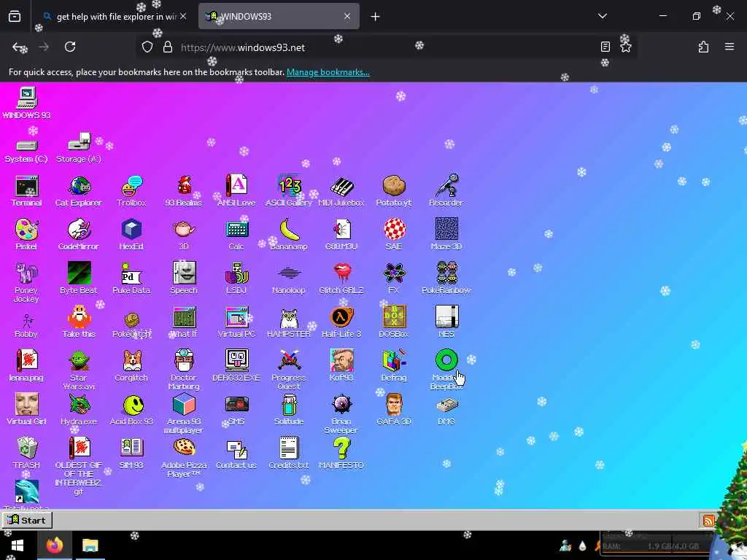Open the Recorder microphone icon
This screenshot has width=747, height=560.
(x=446, y=190)
